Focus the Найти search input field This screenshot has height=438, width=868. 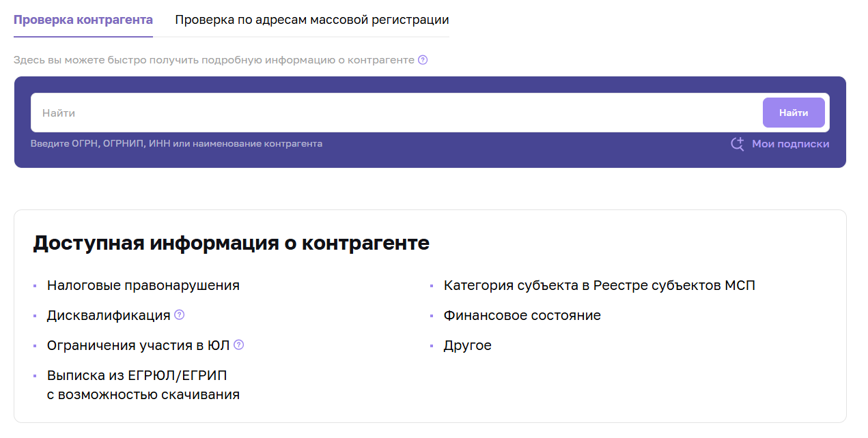[396, 113]
